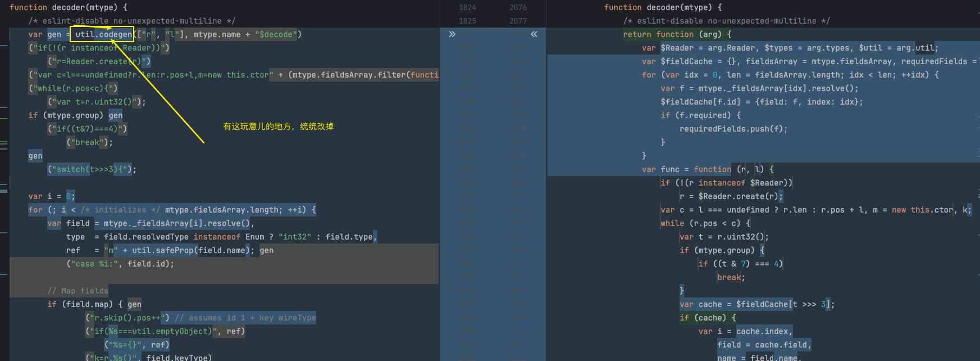This screenshot has width=980, height=361.
Task: Click line number 2077 in the diff gutter
Action: coord(518,21)
